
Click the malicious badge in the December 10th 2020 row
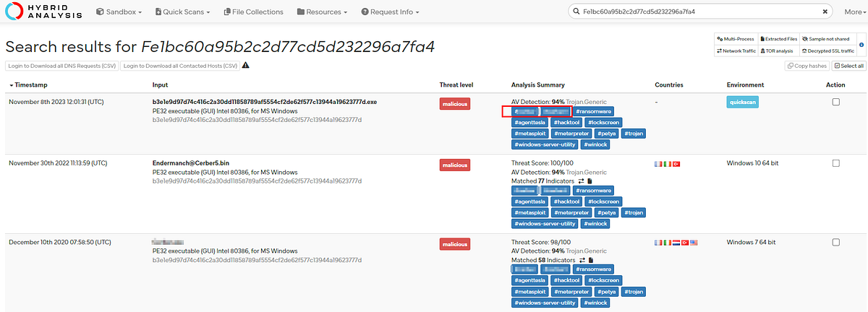coord(456,244)
